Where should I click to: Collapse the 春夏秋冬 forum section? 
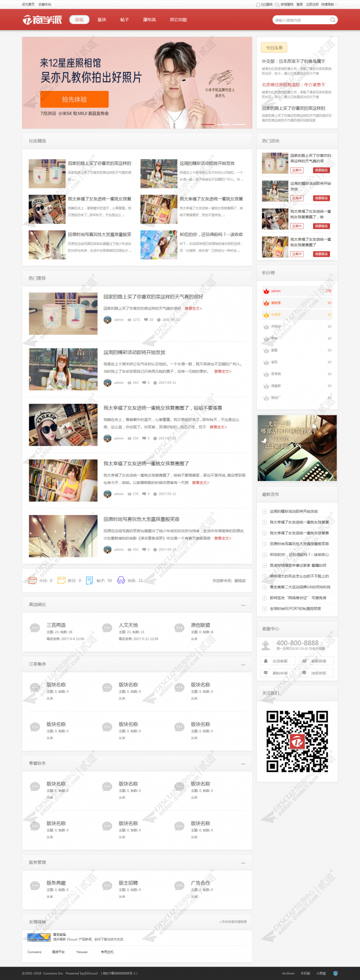243,764
